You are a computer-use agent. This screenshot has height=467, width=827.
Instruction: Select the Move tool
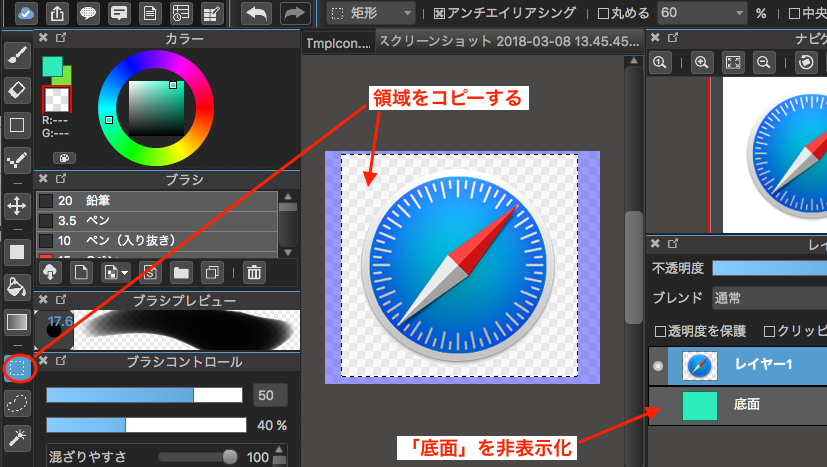[17, 206]
